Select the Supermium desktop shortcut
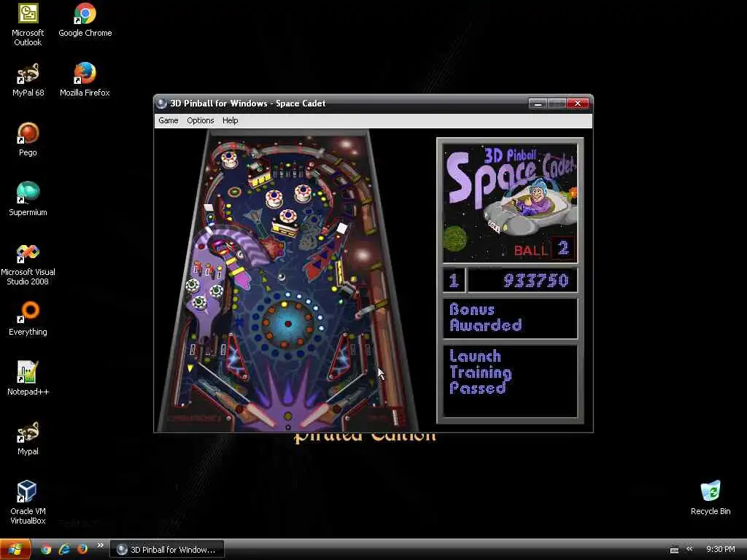 click(28, 200)
